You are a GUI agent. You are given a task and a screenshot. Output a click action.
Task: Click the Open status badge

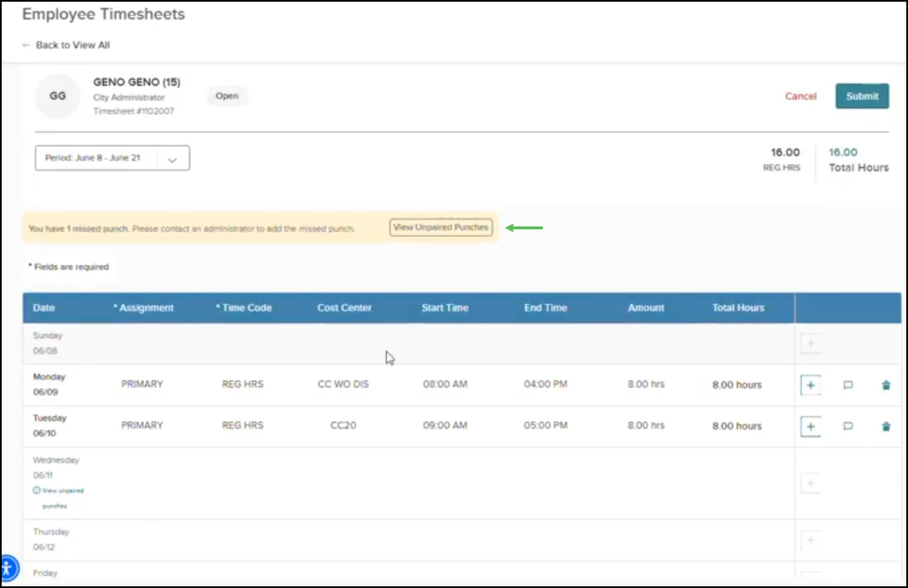point(227,96)
